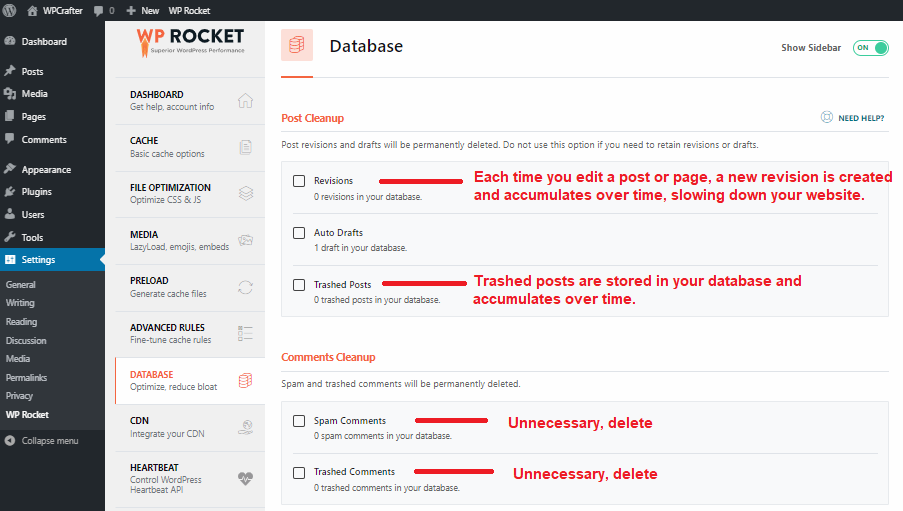
Task: Check the Auto Drafts checkbox
Action: click(x=299, y=233)
